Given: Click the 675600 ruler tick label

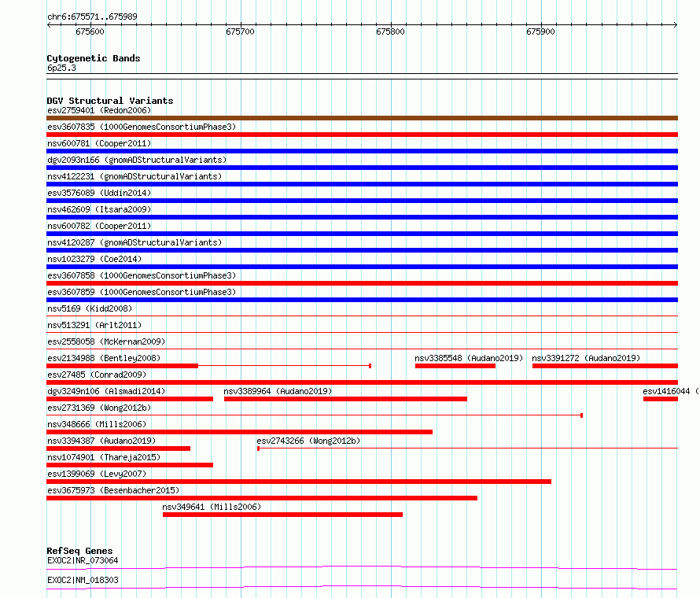Looking at the screenshot, I should (x=90, y=31).
